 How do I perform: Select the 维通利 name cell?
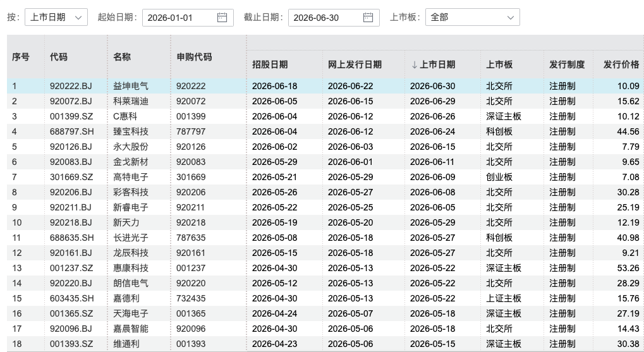click(126, 344)
